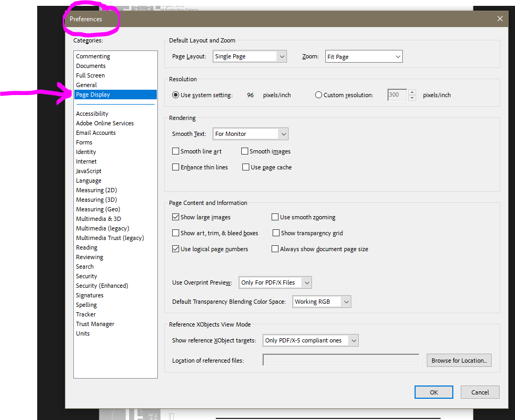Expand the Smooth Text dropdown
515x420 pixels.
250,134
